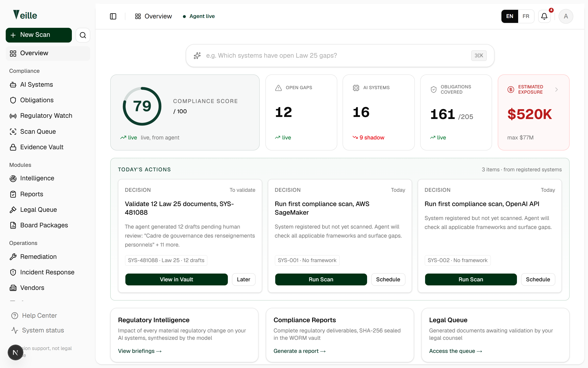Open the Legal Queue module

click(48, 210)
